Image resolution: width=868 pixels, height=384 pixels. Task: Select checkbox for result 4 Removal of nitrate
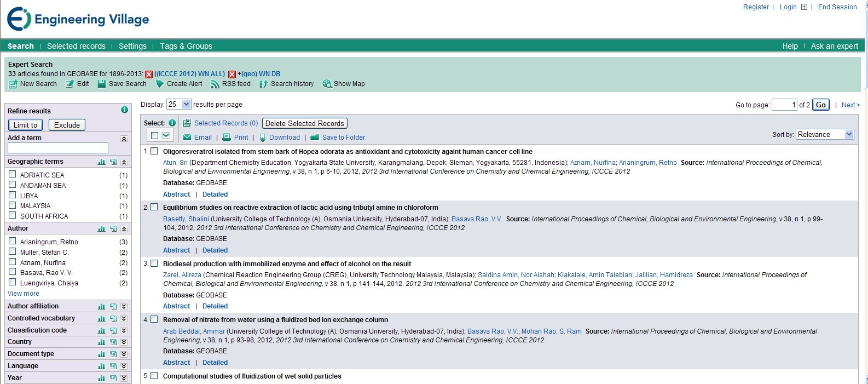(154, 319)
